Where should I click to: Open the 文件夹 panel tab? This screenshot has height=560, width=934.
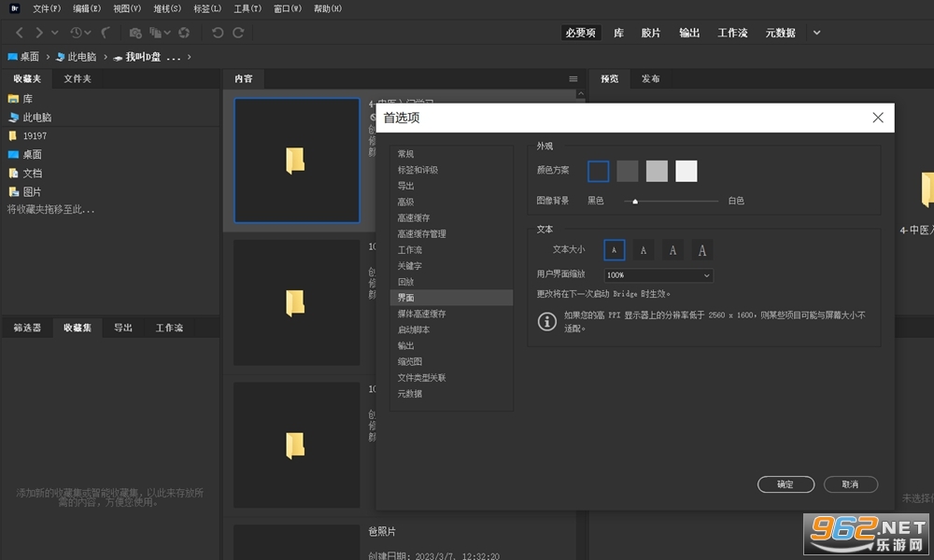pos(78,78)
